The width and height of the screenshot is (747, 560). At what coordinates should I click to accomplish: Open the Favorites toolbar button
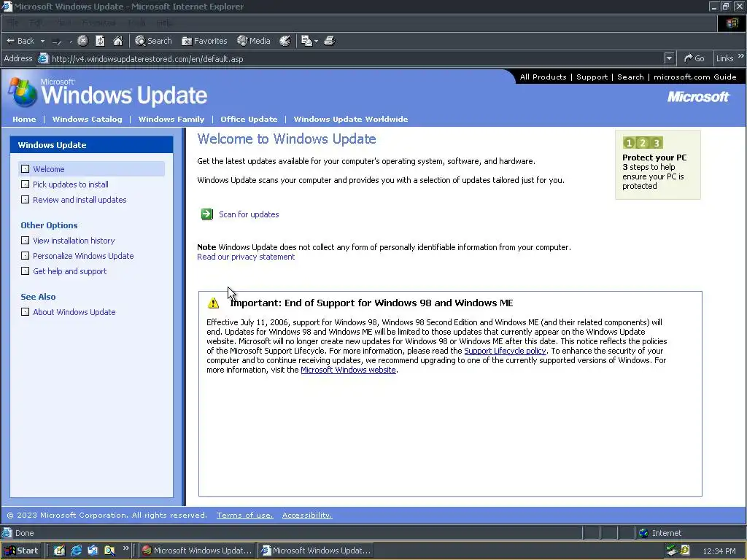click(x=204, y=41)
